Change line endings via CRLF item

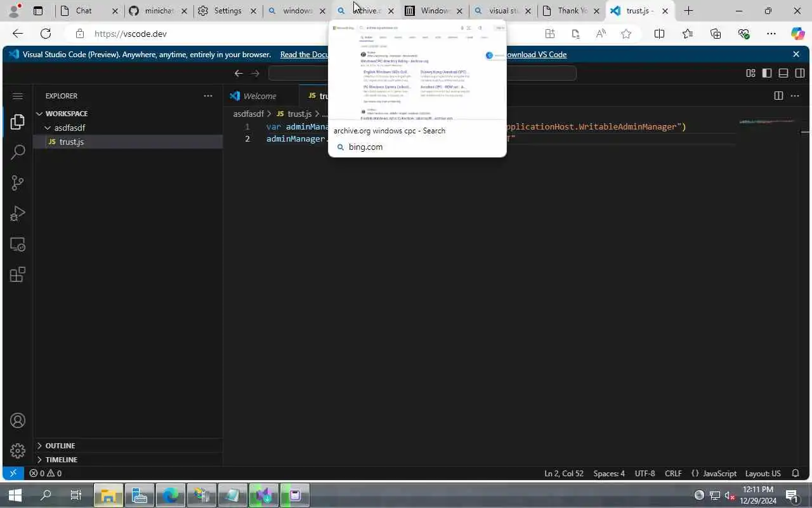[673, 473]
